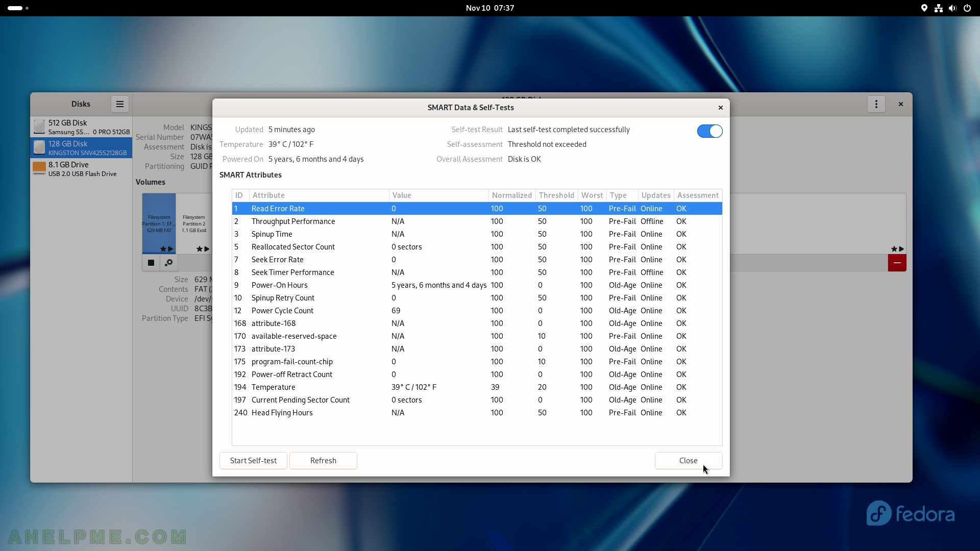Open the power menu icon
Image resolution: width=980 pixels, height=551 pixels.
pos(967,8)
